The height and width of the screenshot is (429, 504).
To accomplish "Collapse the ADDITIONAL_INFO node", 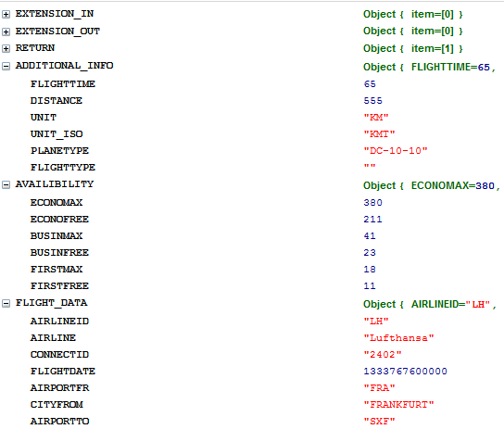I will tap(6, 66).
